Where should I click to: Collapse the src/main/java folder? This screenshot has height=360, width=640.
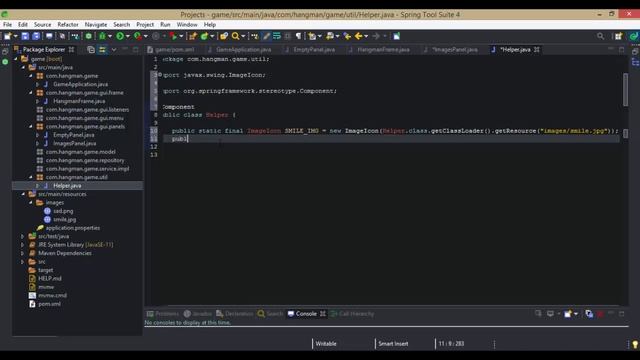[23, 67]
